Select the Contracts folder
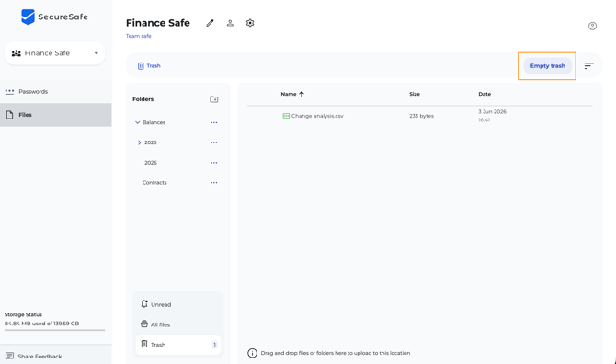 154,183
